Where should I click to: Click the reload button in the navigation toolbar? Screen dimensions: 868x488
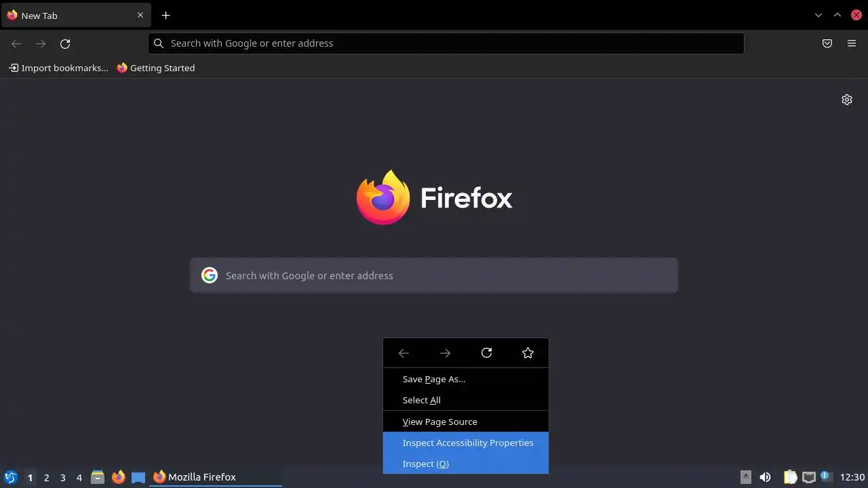pyautogui.click(x=65, y=43)
